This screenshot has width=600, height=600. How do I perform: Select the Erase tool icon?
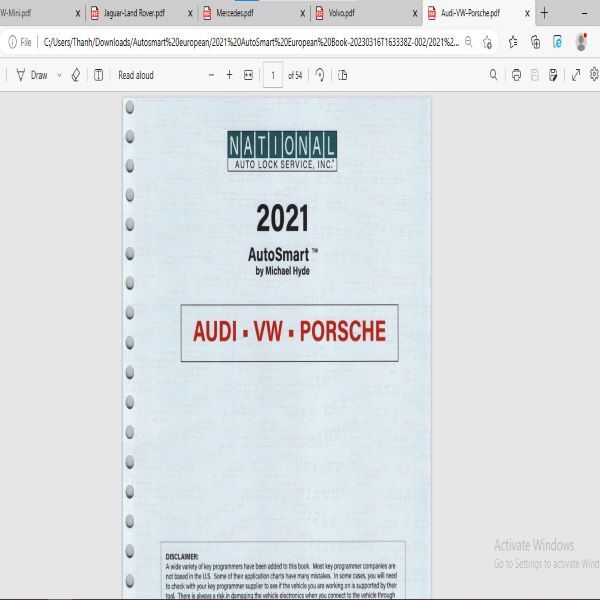click(76, 75)
